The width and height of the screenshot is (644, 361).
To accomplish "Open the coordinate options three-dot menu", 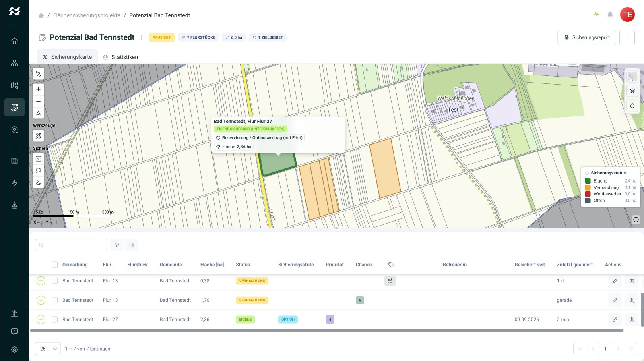I will (x=57, y=222).
